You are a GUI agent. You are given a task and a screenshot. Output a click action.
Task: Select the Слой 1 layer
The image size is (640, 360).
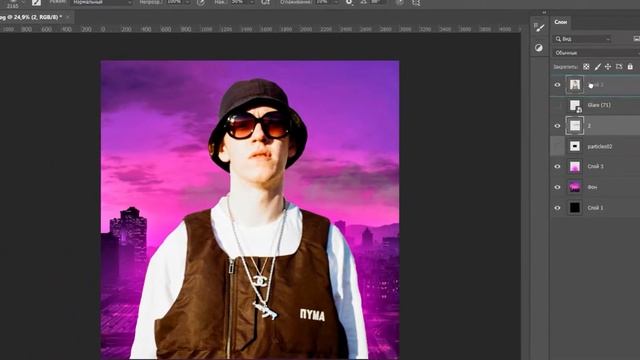(596, 208)
